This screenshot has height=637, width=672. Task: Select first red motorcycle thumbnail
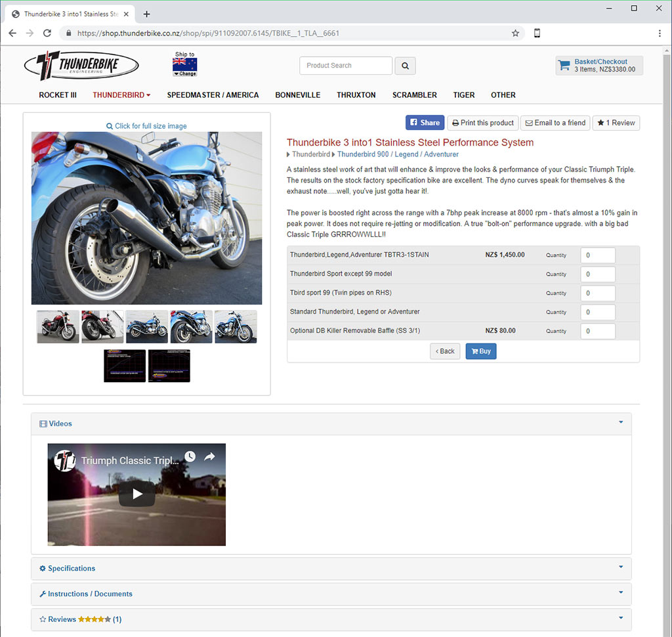pos(58,326)
